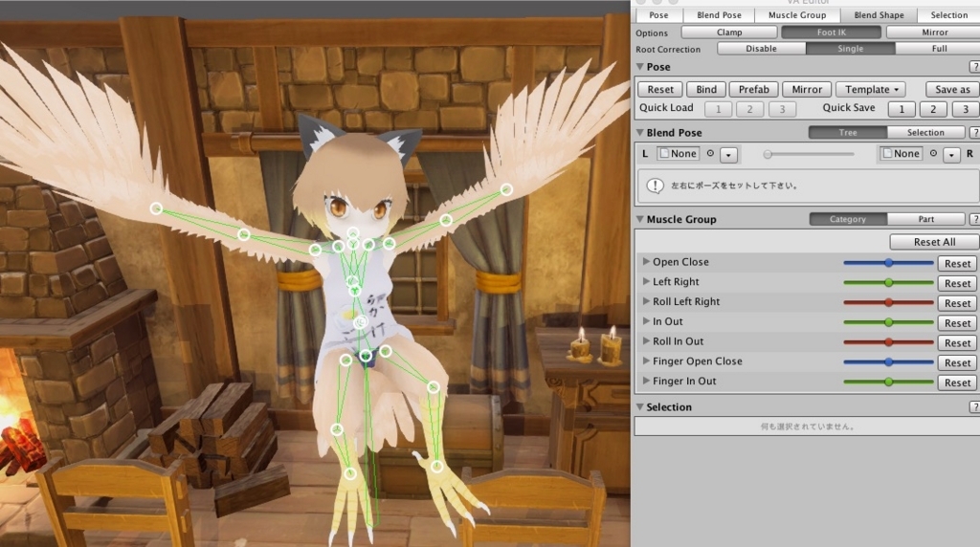
Task: Toggle the Foot IK option
Action: click(x=832, y=32)
